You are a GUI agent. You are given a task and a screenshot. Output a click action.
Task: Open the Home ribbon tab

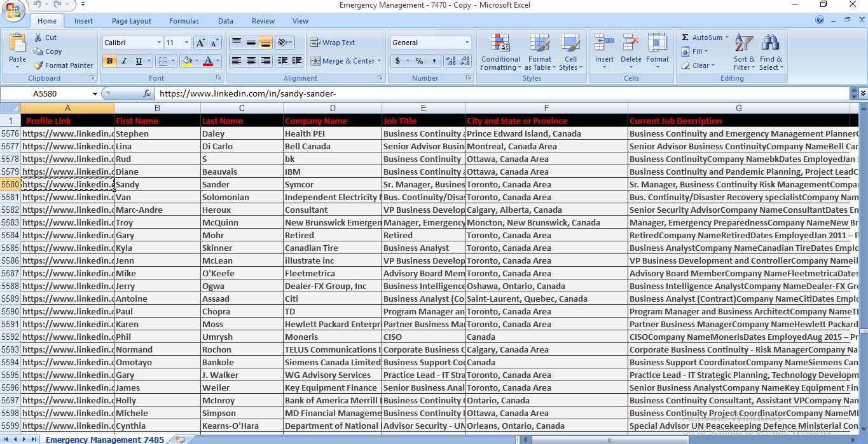click(47, 21)
